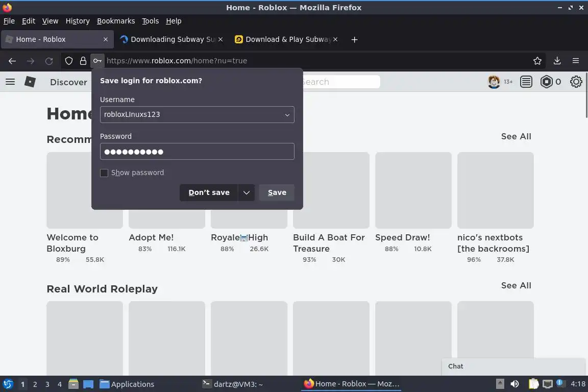Click the eject removable media tray icon
This screenshot has width=588, height=392.
(x=500, y=384)
